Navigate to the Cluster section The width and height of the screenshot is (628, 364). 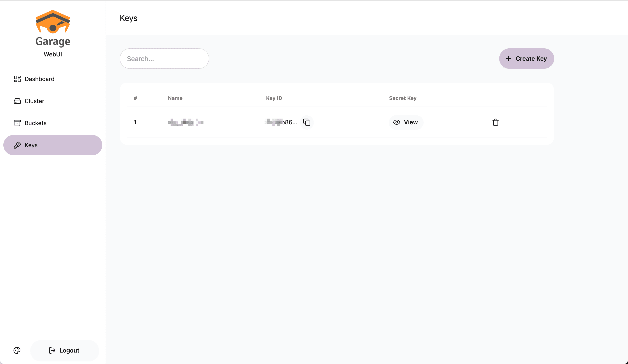[34, 101]
